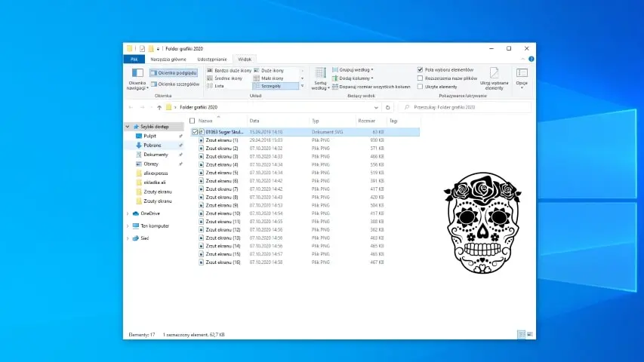Click the Przeszukaj Folder grafiki 2020 search box
This screenshot has width=644, height=362.
click(x=464, y=107)
